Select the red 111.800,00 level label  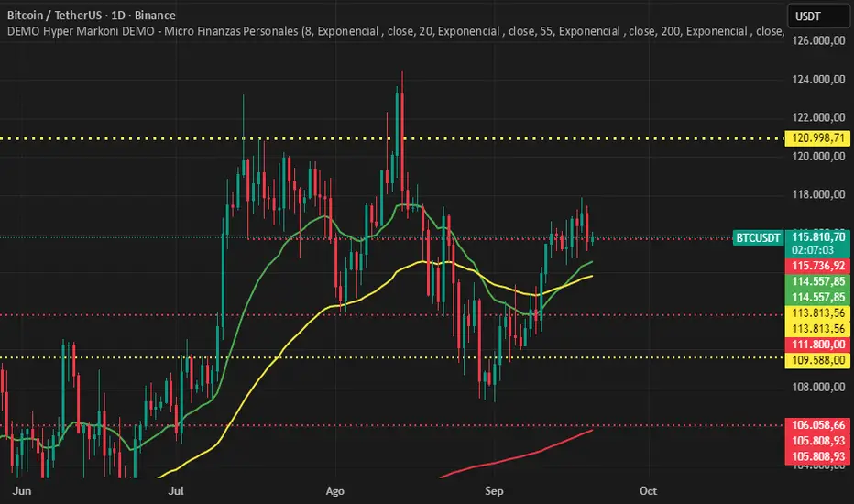point(818,345)
